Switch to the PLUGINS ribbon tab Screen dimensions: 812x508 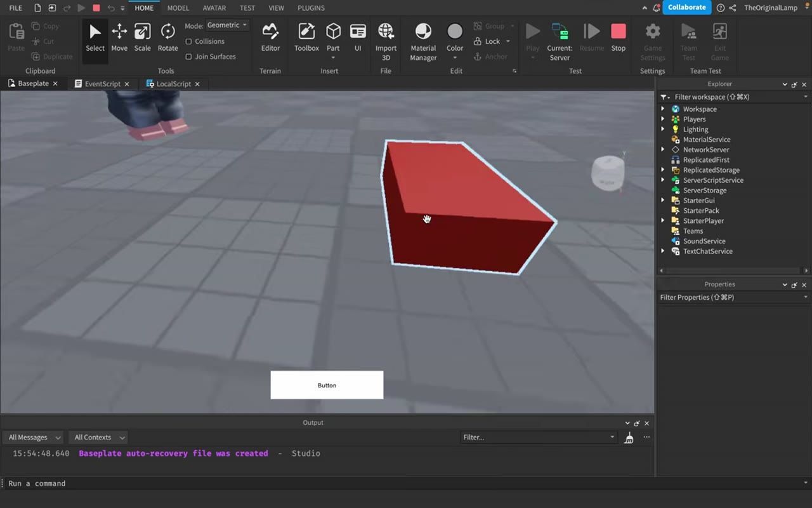311,8
